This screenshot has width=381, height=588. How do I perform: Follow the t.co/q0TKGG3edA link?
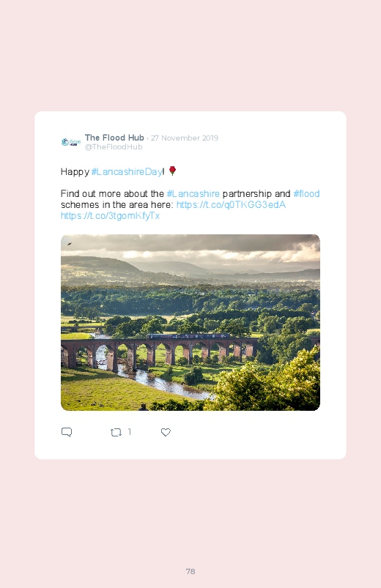[231, 205]
